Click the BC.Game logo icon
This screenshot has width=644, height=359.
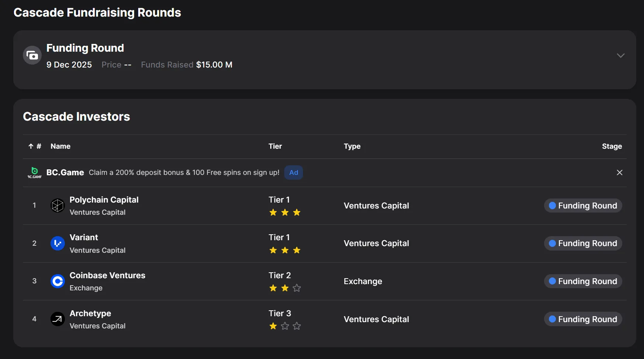click(x=35, y=172)
